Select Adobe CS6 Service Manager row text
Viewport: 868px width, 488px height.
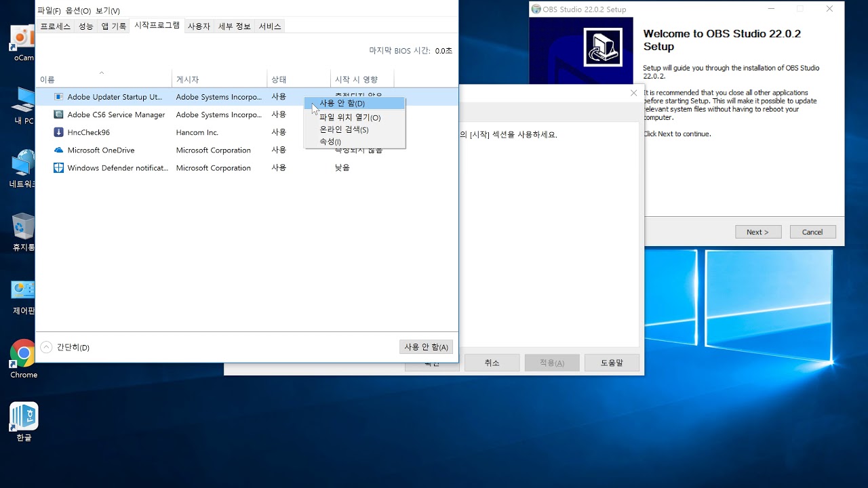(116, 115)
